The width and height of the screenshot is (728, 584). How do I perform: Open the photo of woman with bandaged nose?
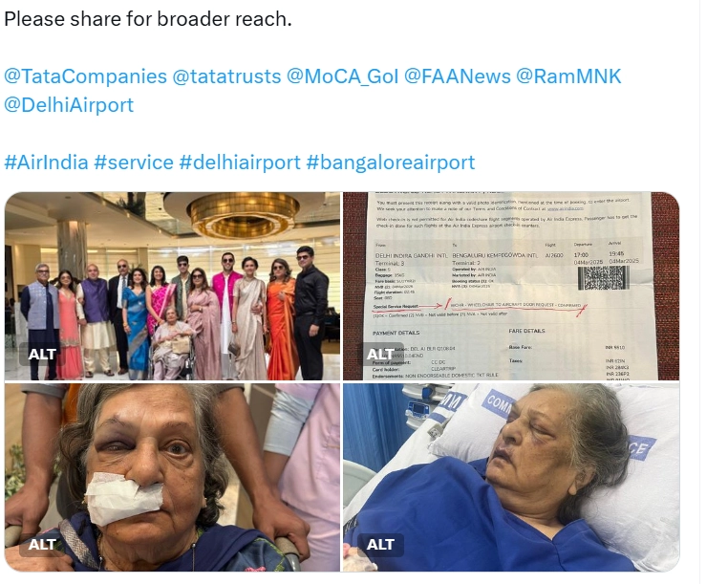tap(172, 478)
